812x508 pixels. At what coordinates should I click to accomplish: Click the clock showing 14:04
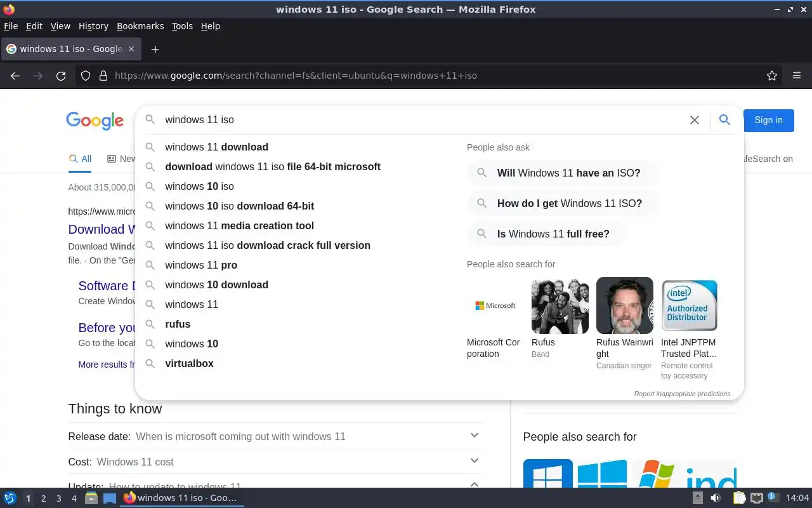(x=797, y=498)
